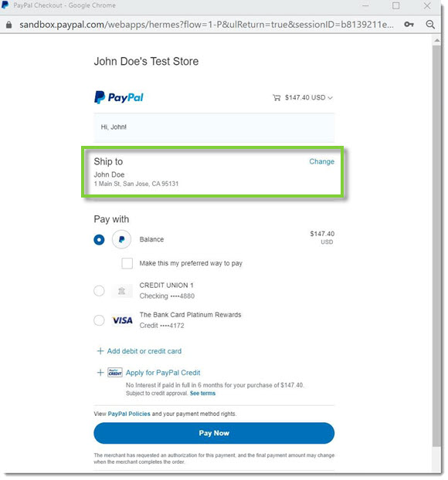The image size is (448, 480).
Task: Click Add debit or credit card
Action: pos(144,351)
